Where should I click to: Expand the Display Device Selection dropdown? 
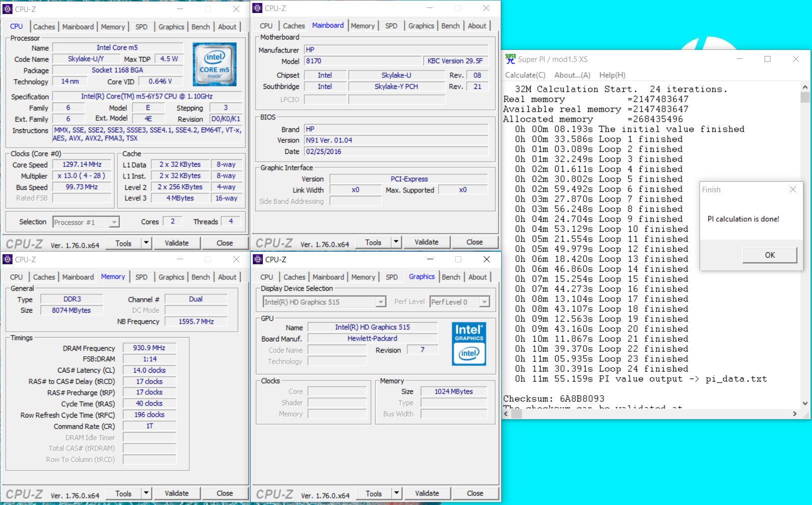381,302
